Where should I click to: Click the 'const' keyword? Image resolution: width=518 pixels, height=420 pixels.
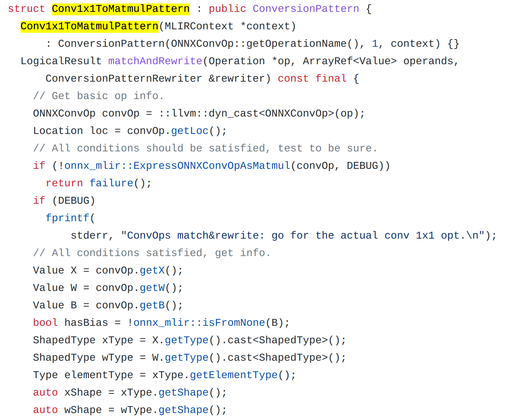point(293,78)
